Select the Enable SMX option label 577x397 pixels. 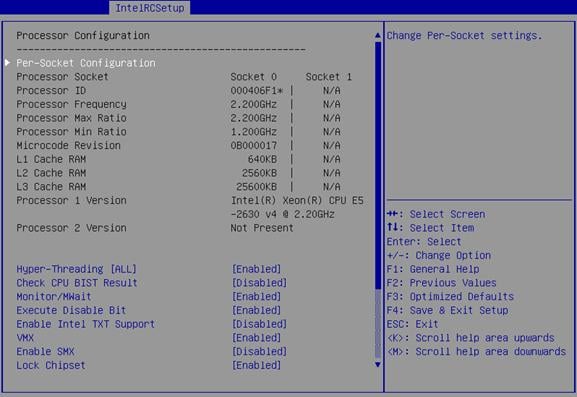(x=45, y=352)
